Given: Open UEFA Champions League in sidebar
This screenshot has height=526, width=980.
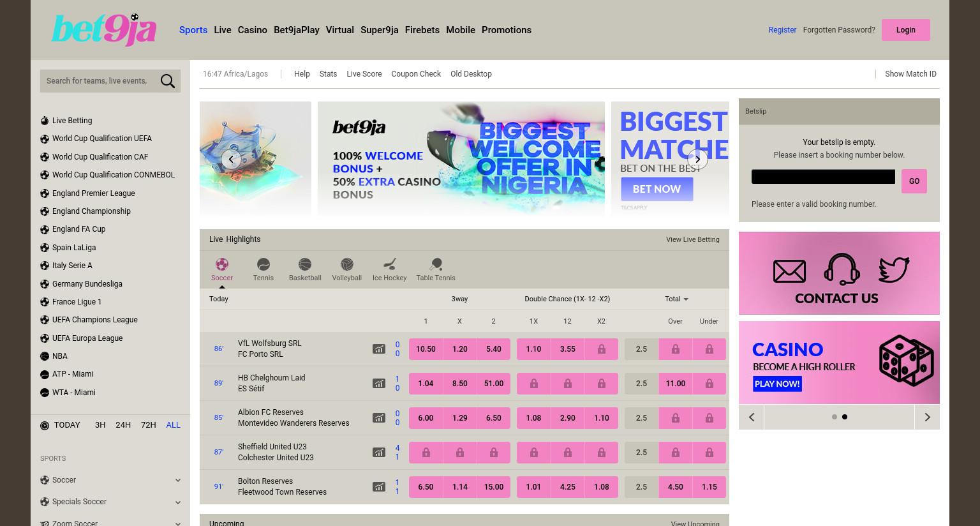Looking at the screenshot, I should tap(95, 320).
